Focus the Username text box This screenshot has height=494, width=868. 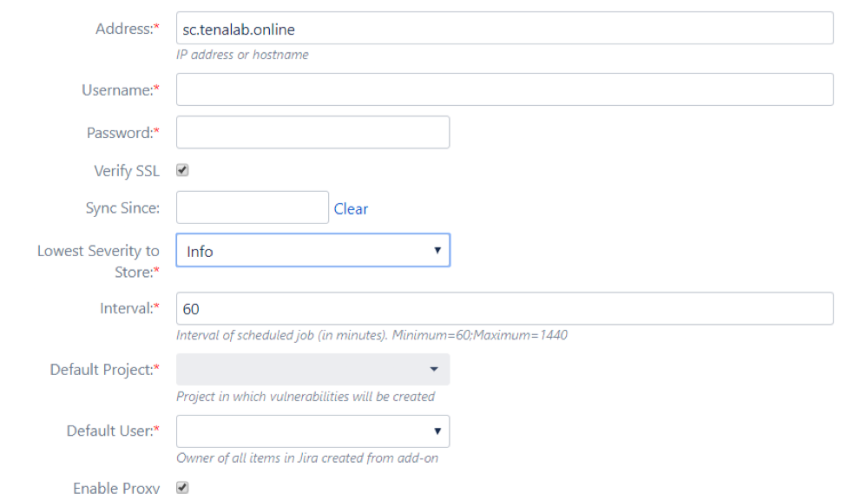503,89
